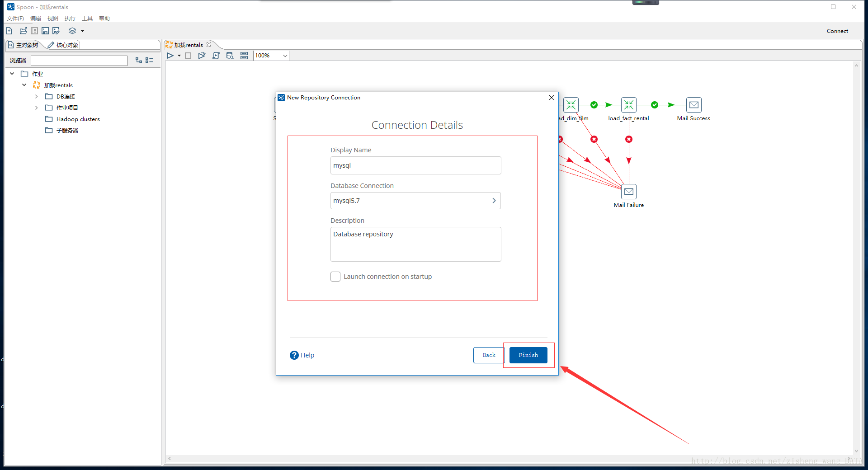The height and width of the screenshot is (470, 868).
Task: Select the load_dim_film job entry icon
Action: pyautogui.click(x=571, y=105)
